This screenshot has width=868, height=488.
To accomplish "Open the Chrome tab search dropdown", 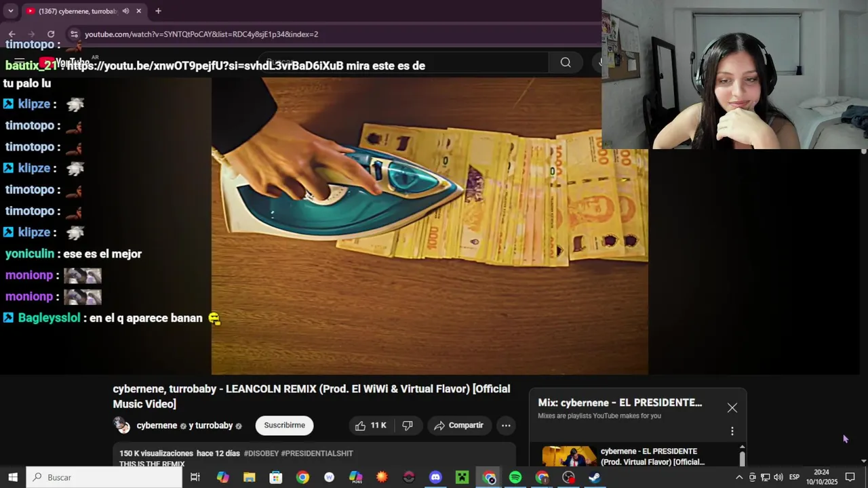I will [10, 11].
